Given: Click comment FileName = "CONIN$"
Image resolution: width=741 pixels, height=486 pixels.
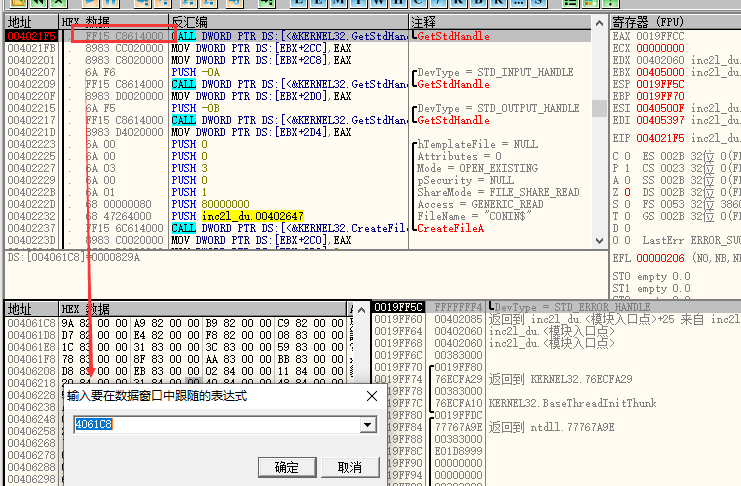Looking at the screenshot, I should pyautogui.click(x=474, y=216).
